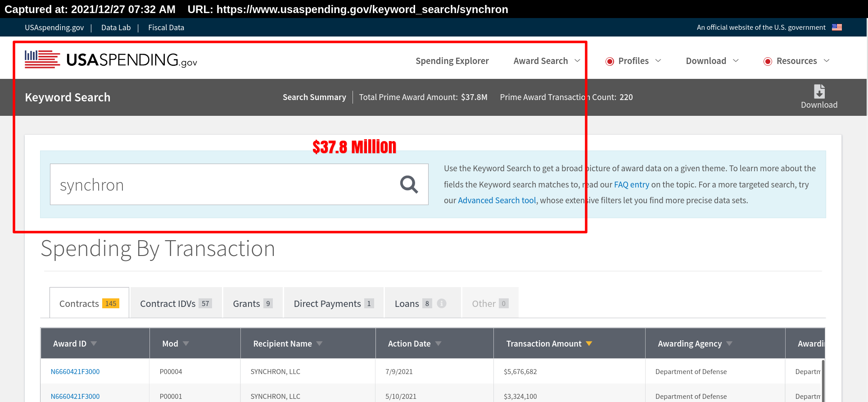Click the Spending By Transaction heading
Viewport: 868px width, 402px height.
158,248
